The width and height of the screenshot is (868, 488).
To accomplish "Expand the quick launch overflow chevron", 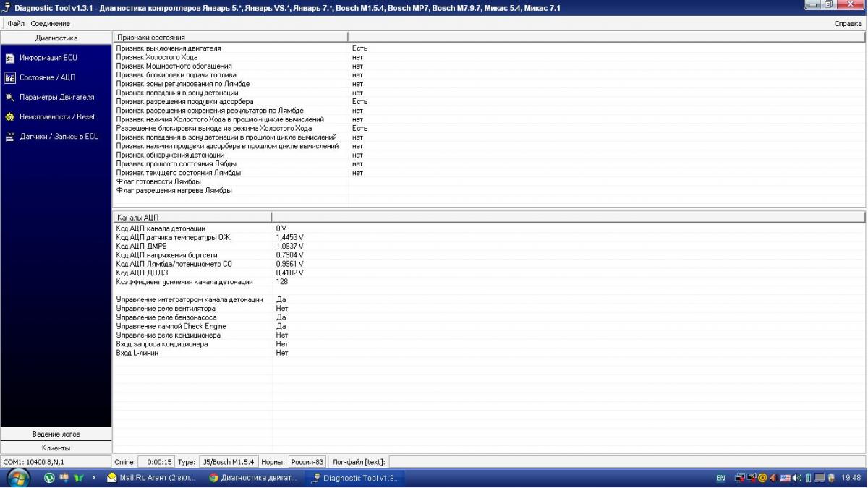I will (94, 478).
